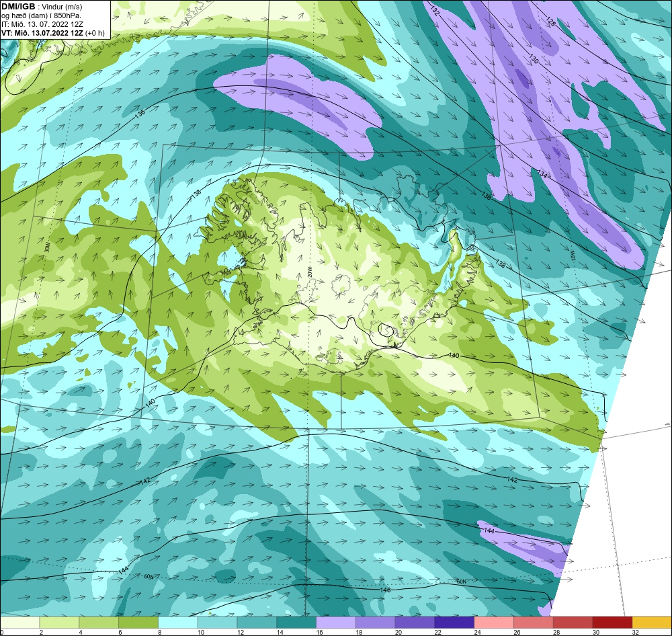Click legend tick value '24'
Viewport: 672px width, 636px height.
click(x=477, y=632)
